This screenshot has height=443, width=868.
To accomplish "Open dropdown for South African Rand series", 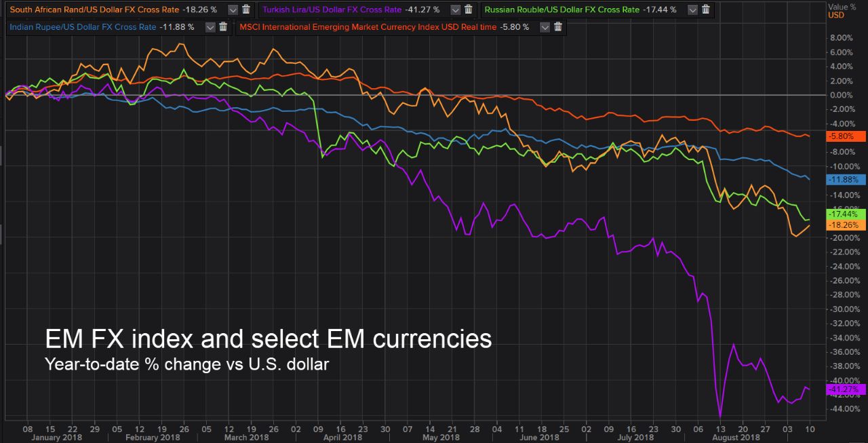I will click(233, 10).
